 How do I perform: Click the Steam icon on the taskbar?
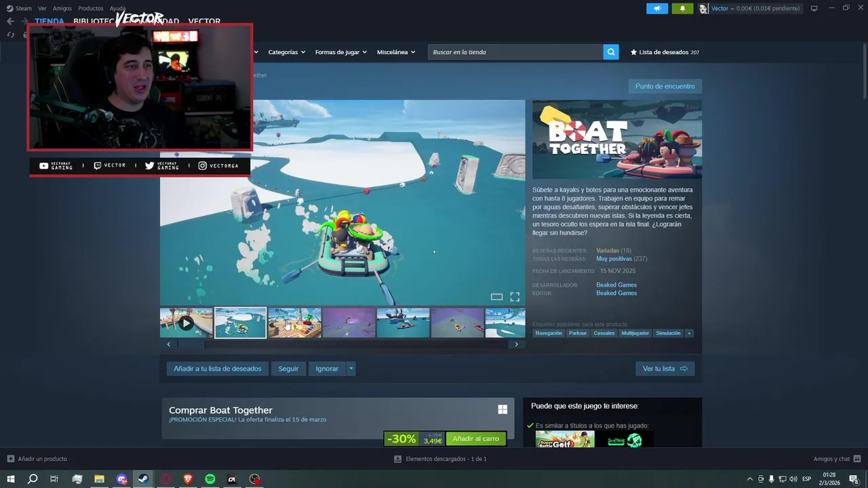pos(143,479)
